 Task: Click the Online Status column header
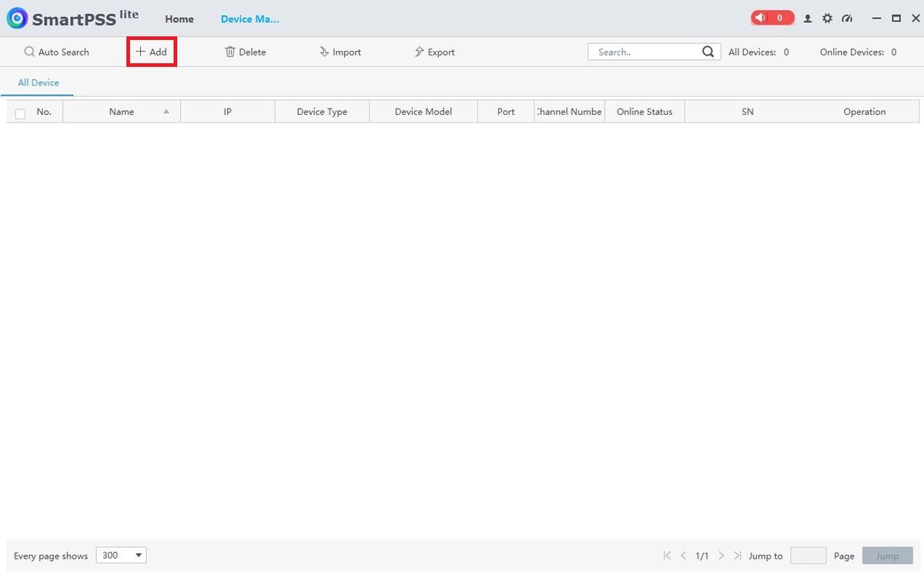[x=644, y=112]
